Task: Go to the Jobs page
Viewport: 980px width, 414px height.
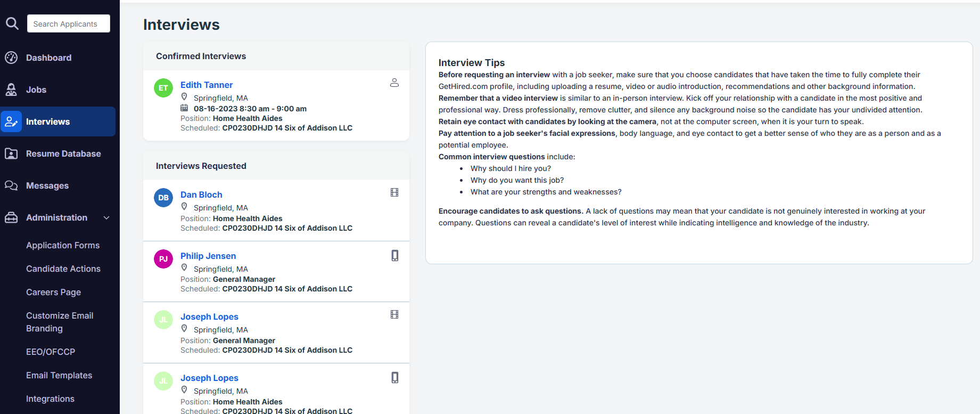Action: (x=36, y=90)
